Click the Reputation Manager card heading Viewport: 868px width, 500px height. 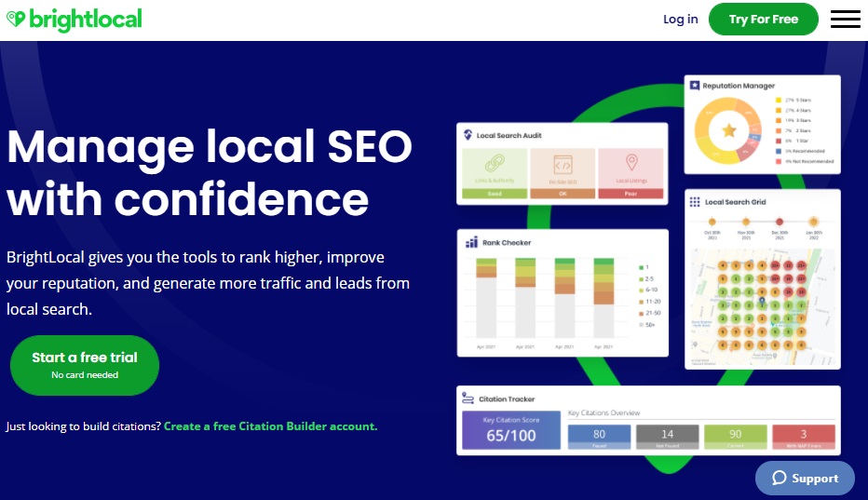coord(739,86)
